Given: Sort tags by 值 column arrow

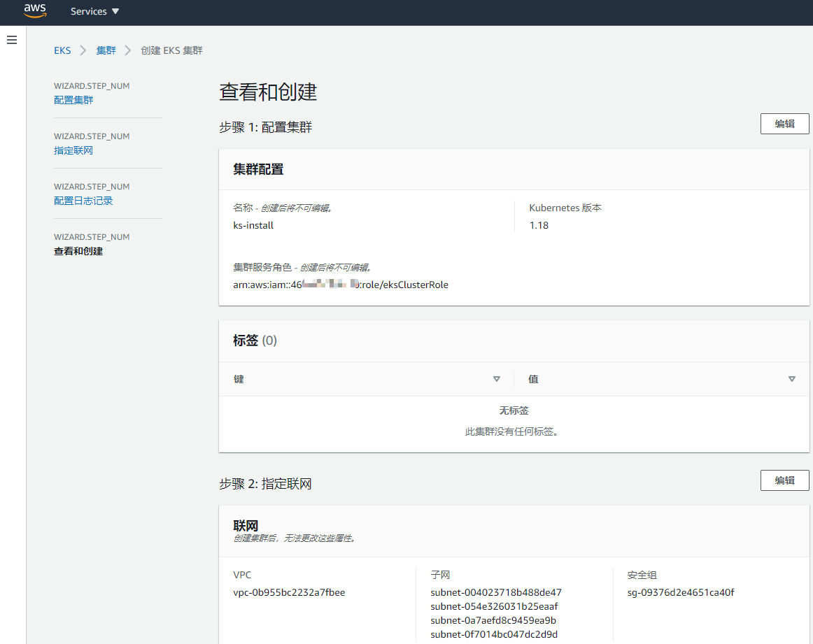Looking at the screenshot, I should [792, 379].
